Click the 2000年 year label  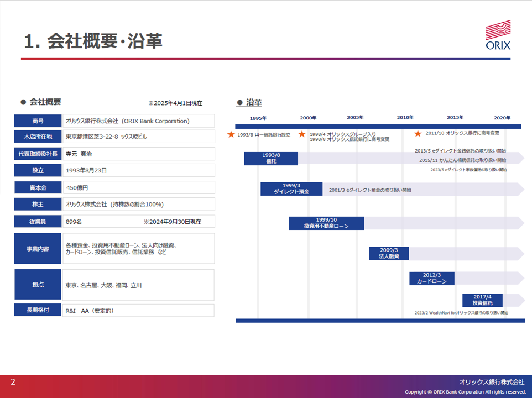tap(308, 118)
